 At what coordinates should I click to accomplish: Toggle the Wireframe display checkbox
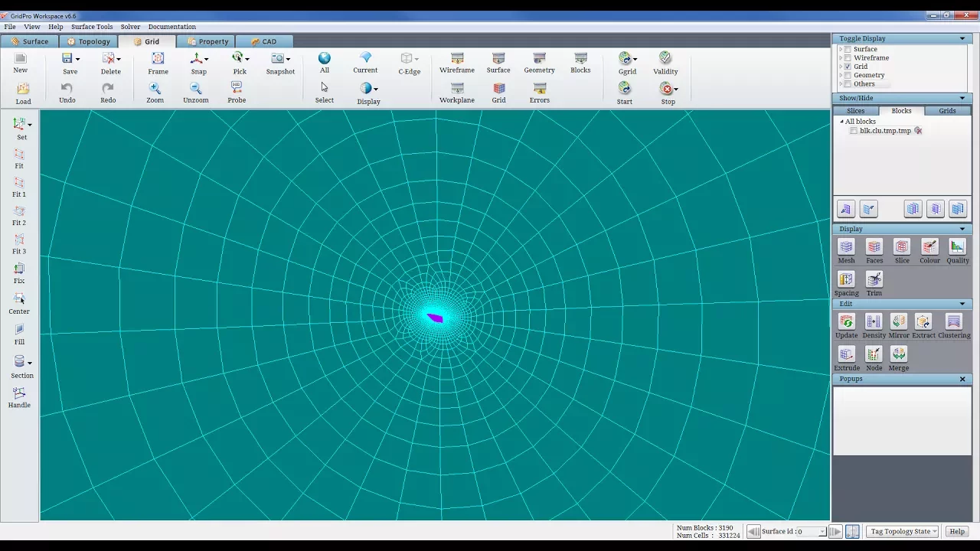[848, 58]
